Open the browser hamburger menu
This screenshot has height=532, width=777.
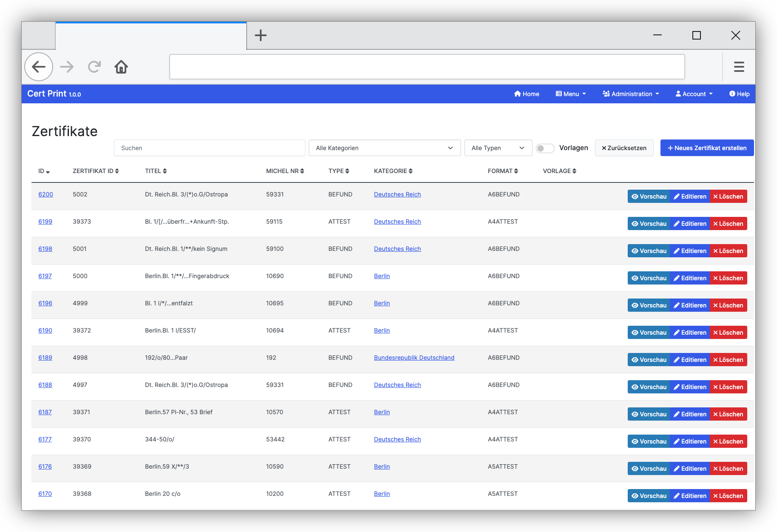pos(739,67)
